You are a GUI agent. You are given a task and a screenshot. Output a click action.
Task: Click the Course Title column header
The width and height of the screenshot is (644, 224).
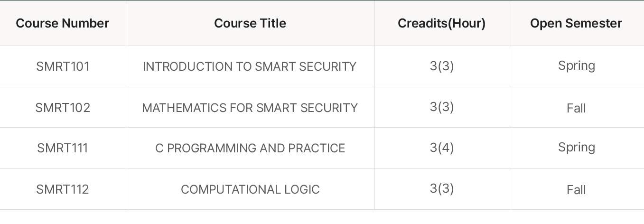click(250, 23)
